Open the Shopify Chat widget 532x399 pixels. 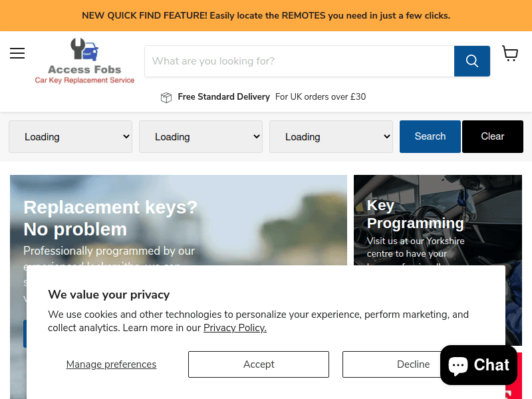478,365
